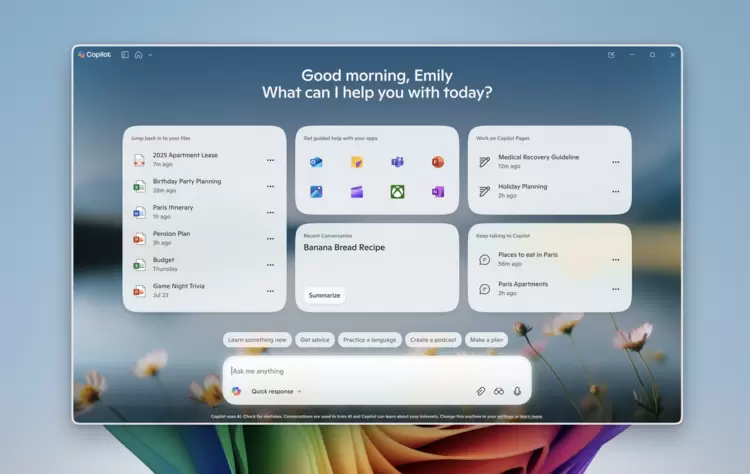
Task: Click the Summarize button
Action: click(324, 295)
